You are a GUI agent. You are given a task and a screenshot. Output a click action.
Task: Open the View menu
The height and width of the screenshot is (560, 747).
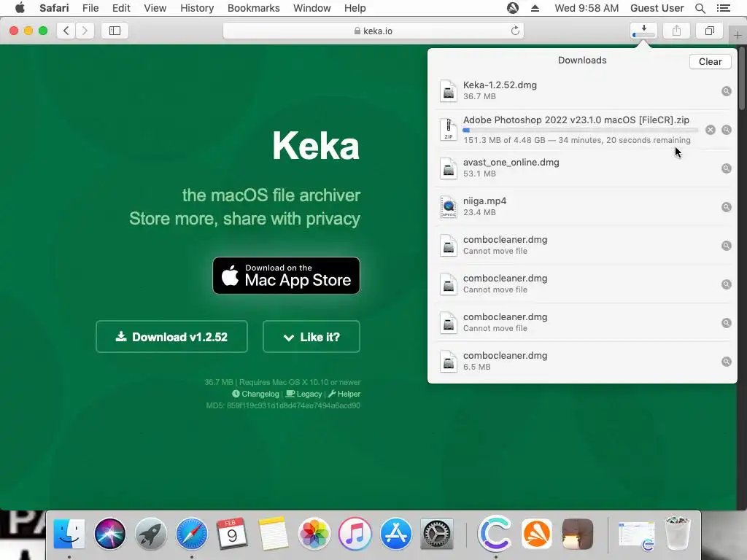(155, 8)
